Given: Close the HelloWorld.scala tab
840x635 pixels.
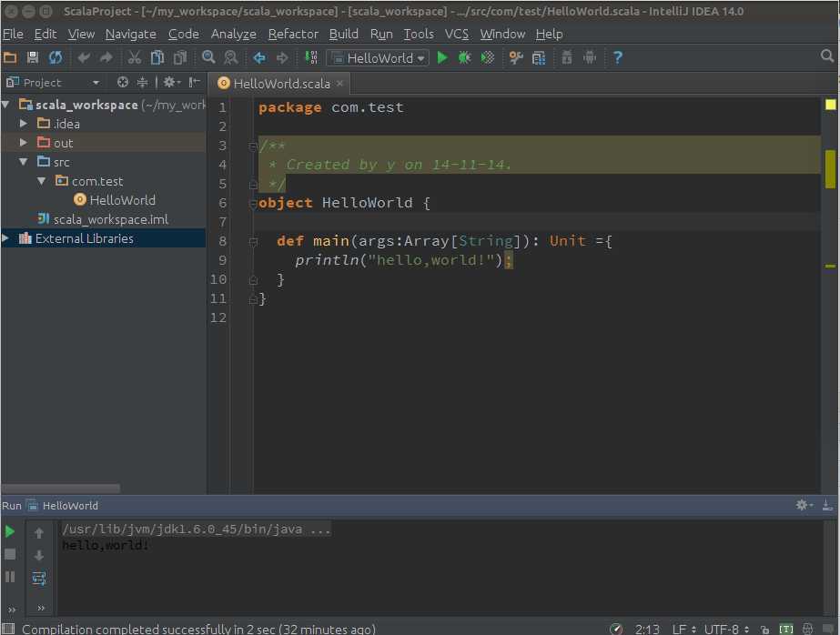Looking at the screenshot, I should tap(339, 84).
